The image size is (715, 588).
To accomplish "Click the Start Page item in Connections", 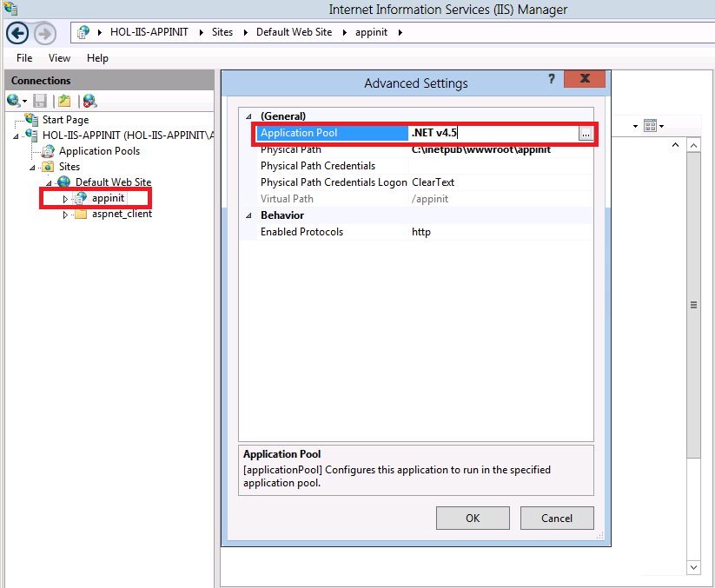I will [x=65, y=119].
